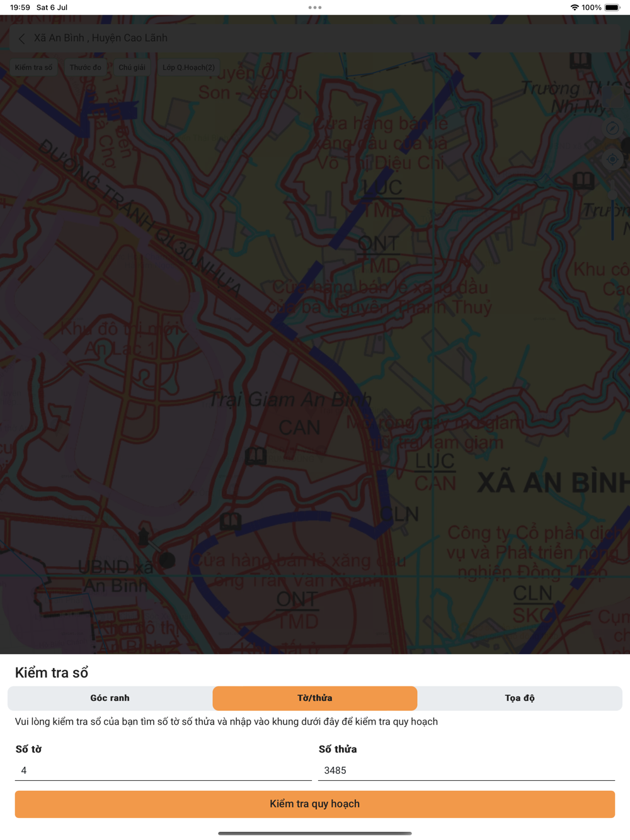
Task: Tap the book marker below Trại Giam An Bình
Action: 256,456
